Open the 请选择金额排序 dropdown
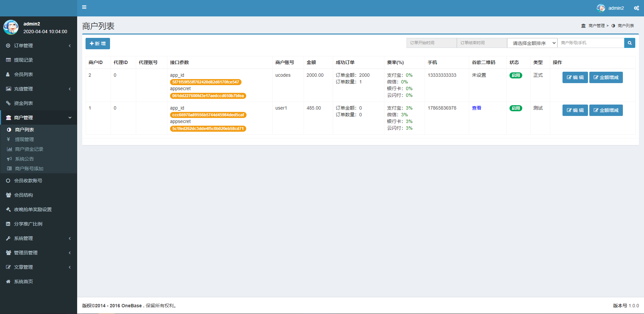 (x=532, y=43)
